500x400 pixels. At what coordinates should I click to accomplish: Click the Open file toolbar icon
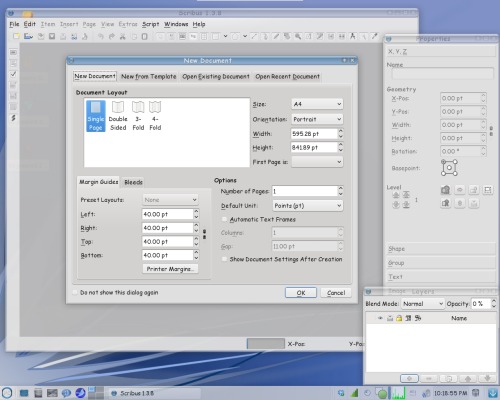(28, 36)
